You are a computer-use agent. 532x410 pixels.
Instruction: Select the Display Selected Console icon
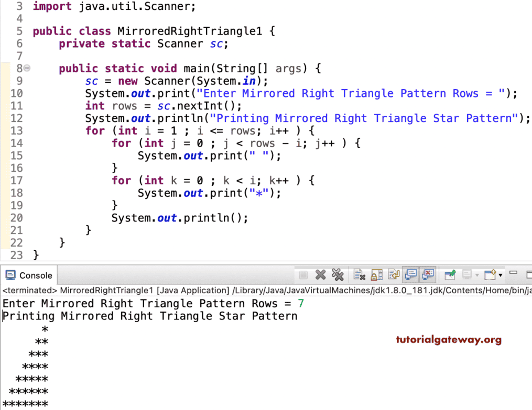pos(466,275)
